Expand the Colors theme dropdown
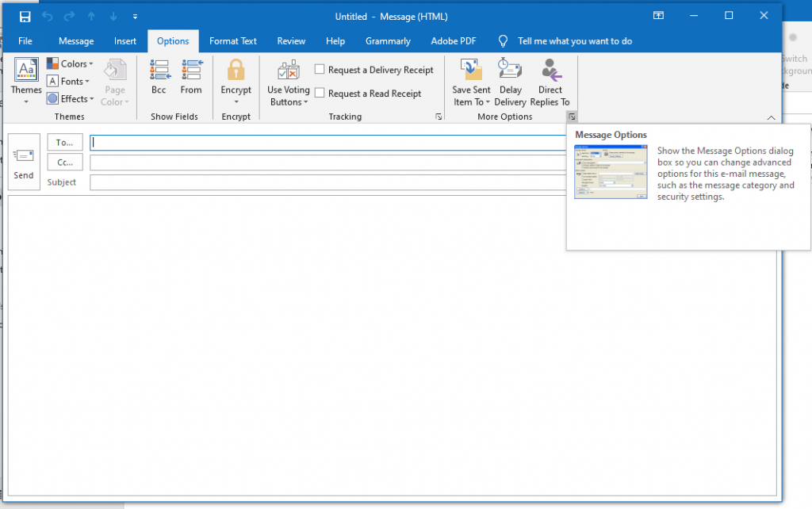This screenshot has width=812, height=509. (70, 63)
